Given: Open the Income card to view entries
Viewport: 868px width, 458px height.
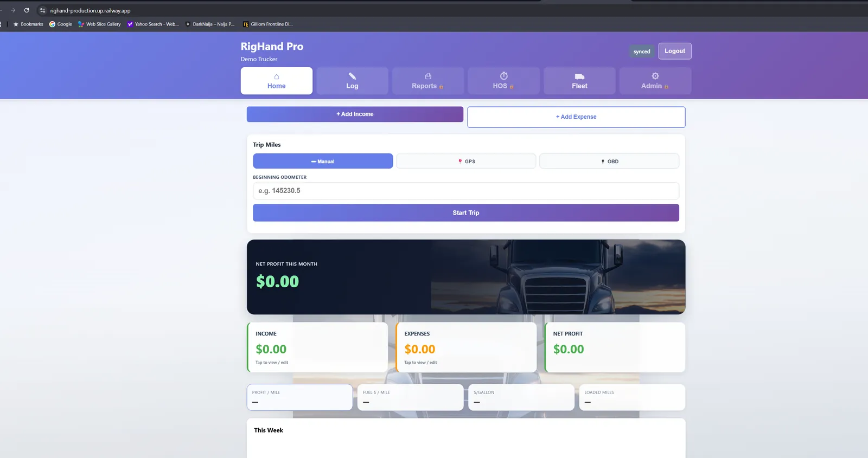Looking at the screenshot, I should pyautogui.click(x=317, y=347).
